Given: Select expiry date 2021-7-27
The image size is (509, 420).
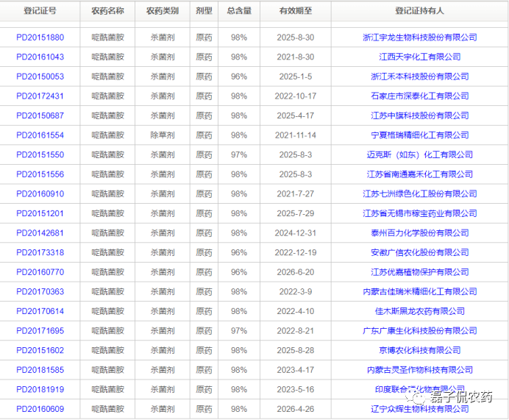Looking at the screenshot, I should pyautogui.click(x=296, y=193).
